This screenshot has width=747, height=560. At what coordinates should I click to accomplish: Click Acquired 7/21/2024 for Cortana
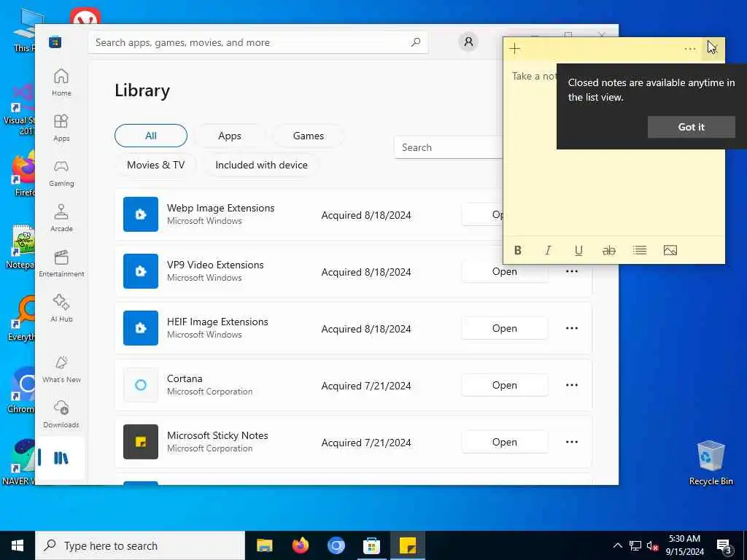point(366,386)
